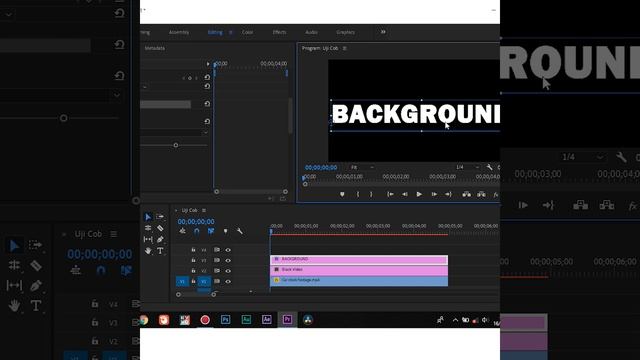Click the timeline blue timecode field

click(x=196, y=222)
